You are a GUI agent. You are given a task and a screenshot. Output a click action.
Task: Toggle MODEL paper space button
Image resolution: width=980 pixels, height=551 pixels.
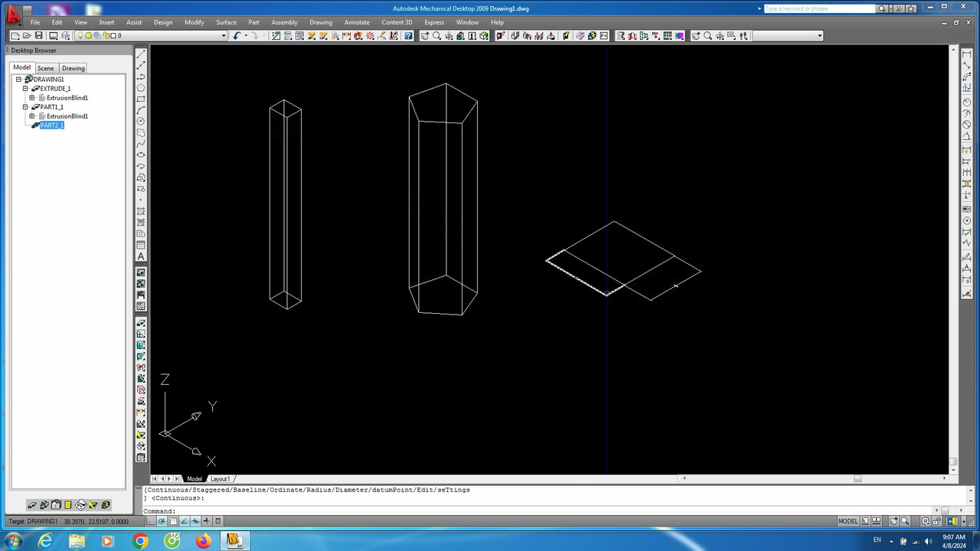[848, 521]
